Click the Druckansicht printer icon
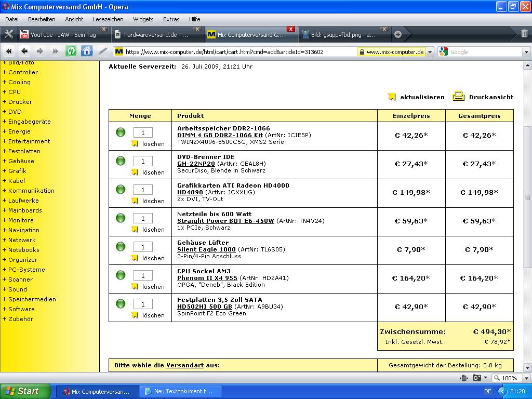 [x=458, y=96]
